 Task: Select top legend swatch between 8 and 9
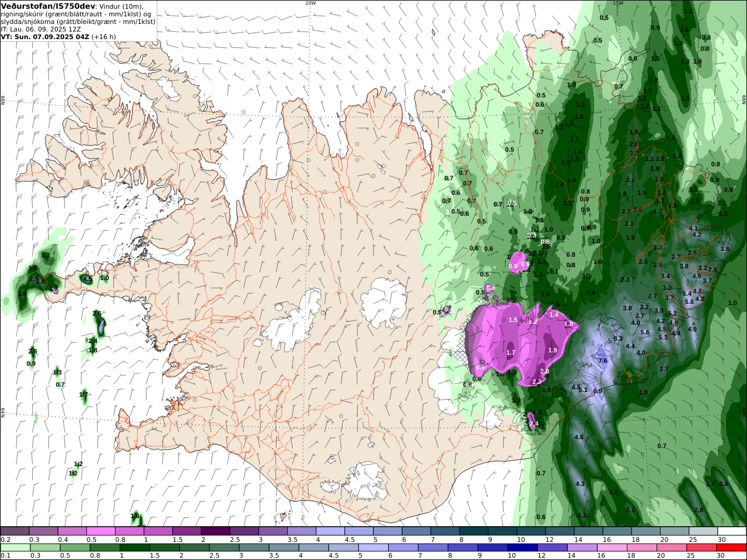coord(473,531)
